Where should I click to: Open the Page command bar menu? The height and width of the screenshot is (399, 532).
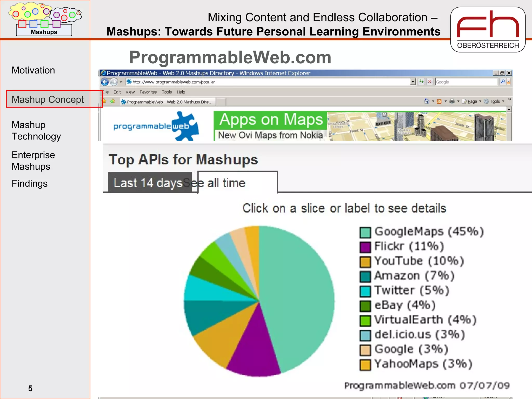coord(472,101)
